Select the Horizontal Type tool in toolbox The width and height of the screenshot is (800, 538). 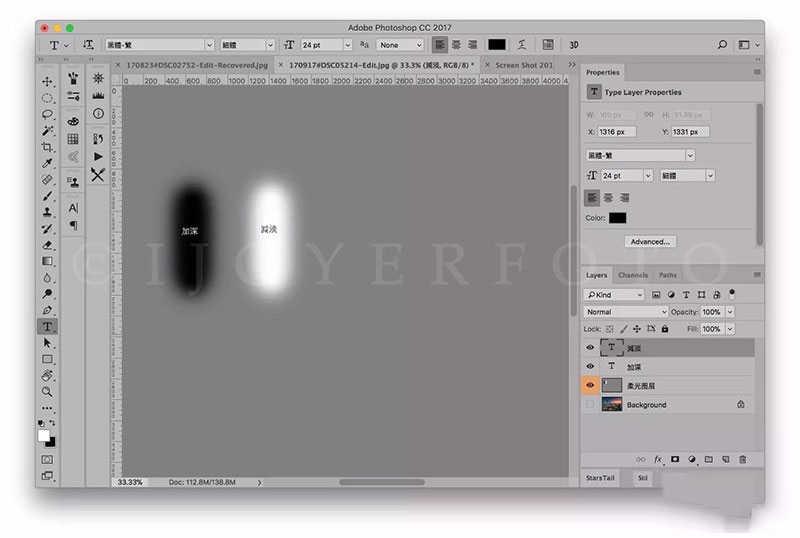[47, 327]
